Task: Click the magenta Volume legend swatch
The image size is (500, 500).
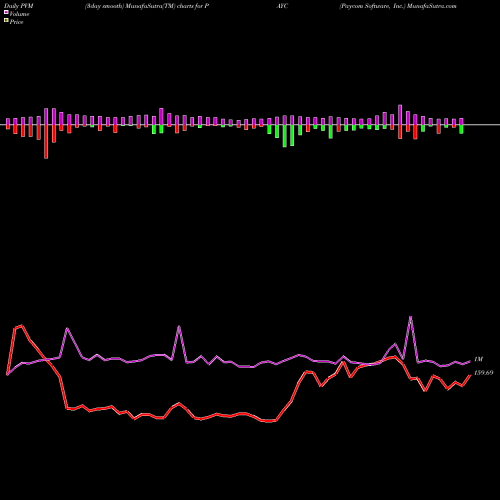Action: pos(6,13)
